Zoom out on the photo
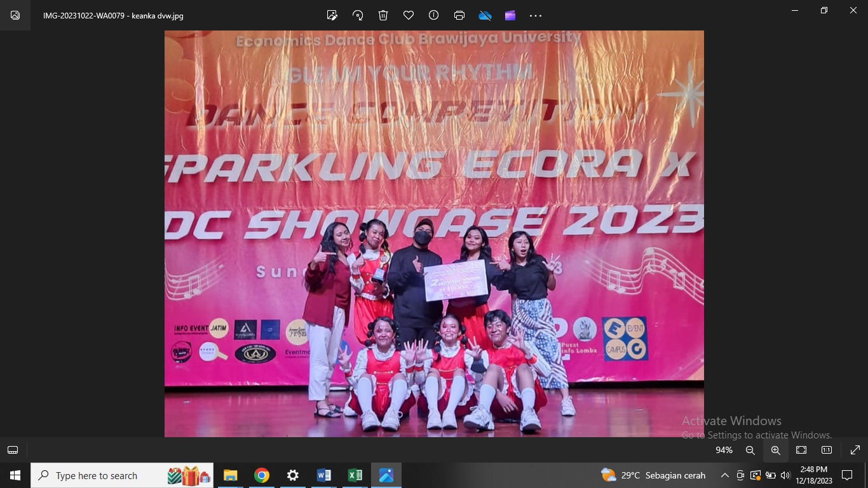The width and height of the screenshot is (868, 488). click(750, 450)
